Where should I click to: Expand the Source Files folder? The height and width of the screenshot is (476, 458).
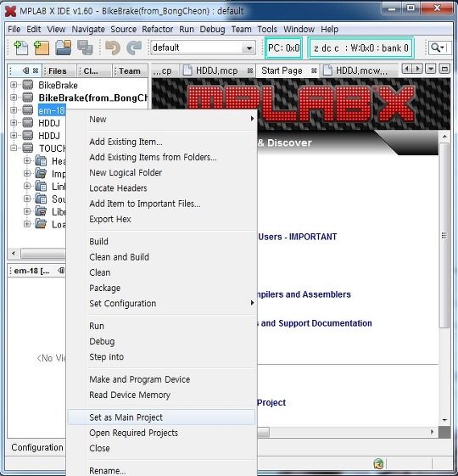pyautogui.click(x=26, y=199)
